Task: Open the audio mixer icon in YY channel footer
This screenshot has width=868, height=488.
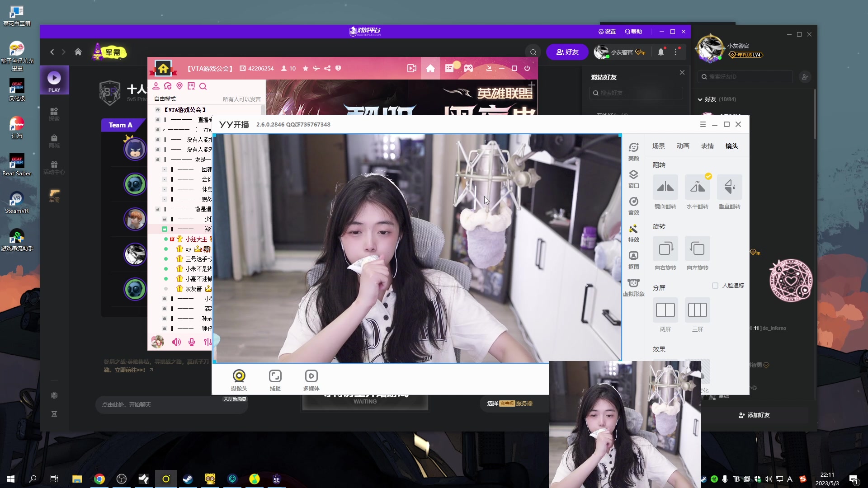Action: [207, 342]
